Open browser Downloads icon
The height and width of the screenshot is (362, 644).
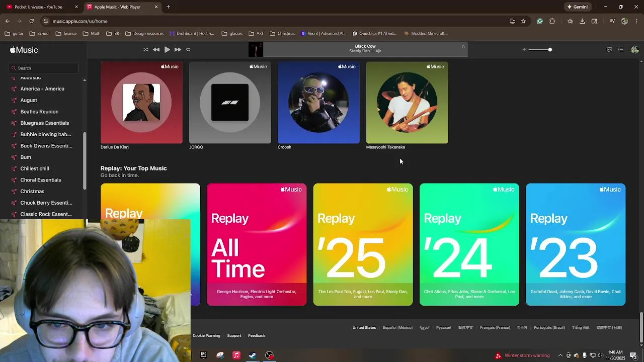582,21
